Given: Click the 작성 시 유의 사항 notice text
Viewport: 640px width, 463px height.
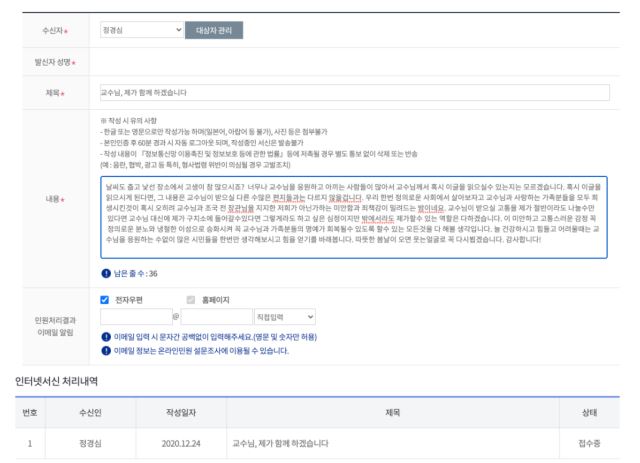Looking at the screenshot, I should [x=129, y=121].
